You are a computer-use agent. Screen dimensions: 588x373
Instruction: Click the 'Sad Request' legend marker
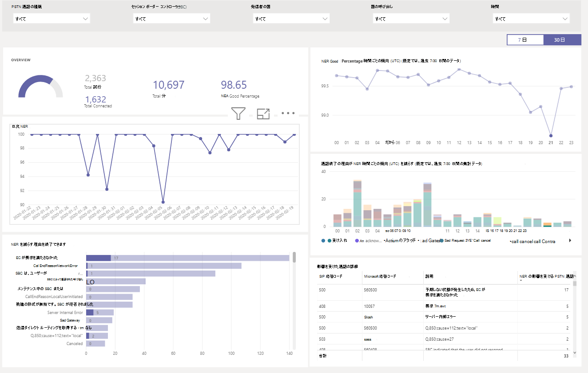pos(441,240)
